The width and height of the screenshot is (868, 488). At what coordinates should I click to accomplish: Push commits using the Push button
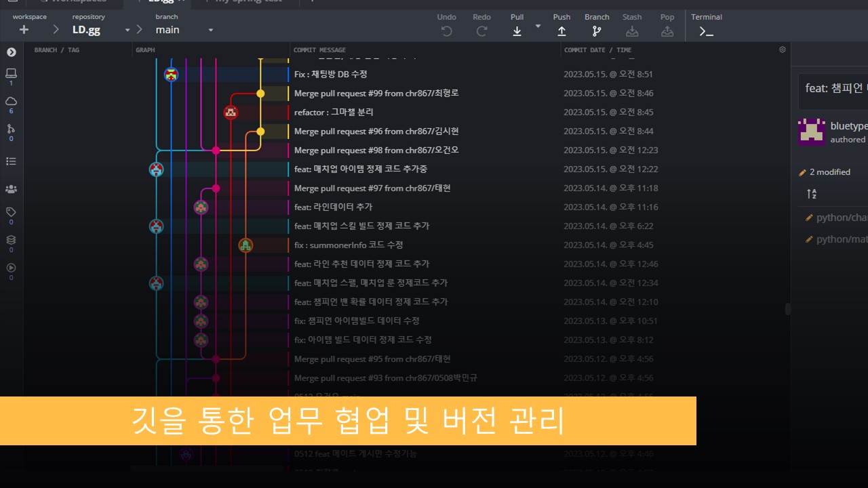(x=561, y=30)
